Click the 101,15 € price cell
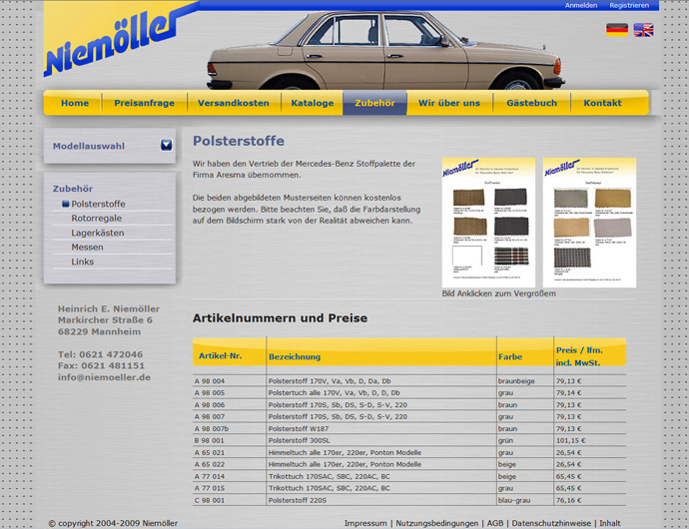The image size is (689, 529). [570, 440]
